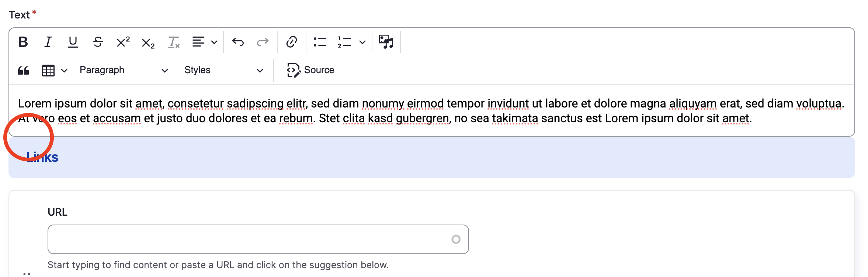Screen dimensions: 868x277
Task: Click inside the URL input field
Action: coord(257,239)
